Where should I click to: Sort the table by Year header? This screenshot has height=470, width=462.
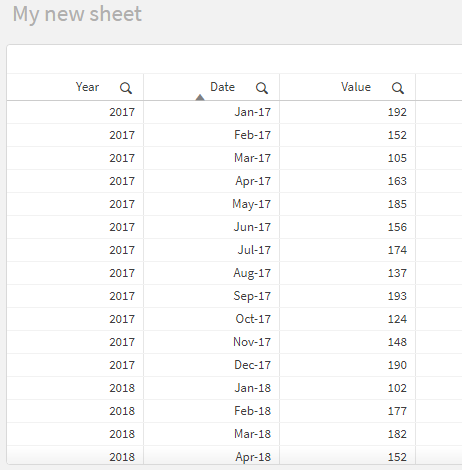(x=87, y=87)
